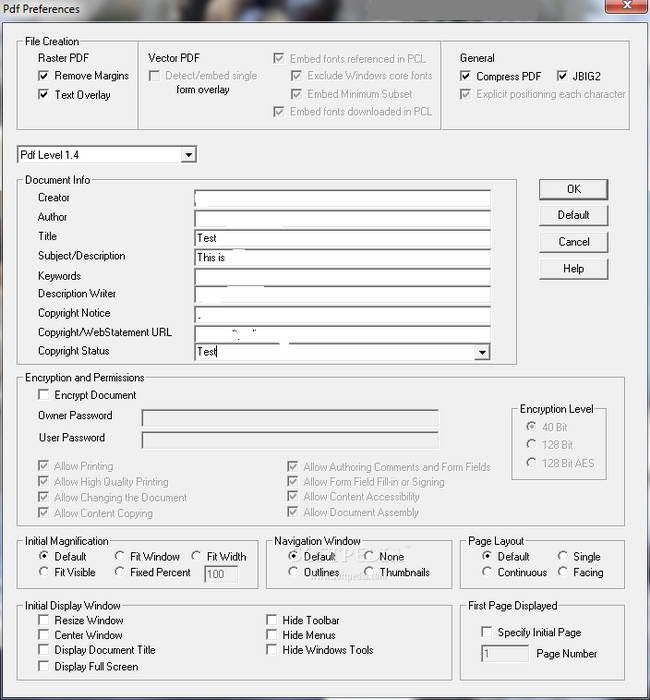Close the Pdf Preferences dialog
The image size is (650, 700).
coord(627,5)
